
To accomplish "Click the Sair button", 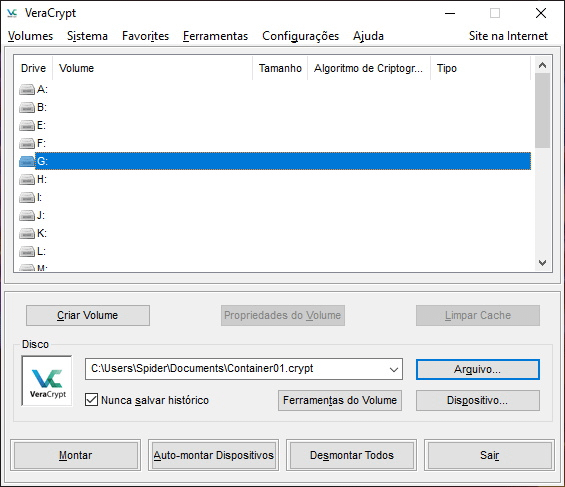I will click(x=489, y=455).
